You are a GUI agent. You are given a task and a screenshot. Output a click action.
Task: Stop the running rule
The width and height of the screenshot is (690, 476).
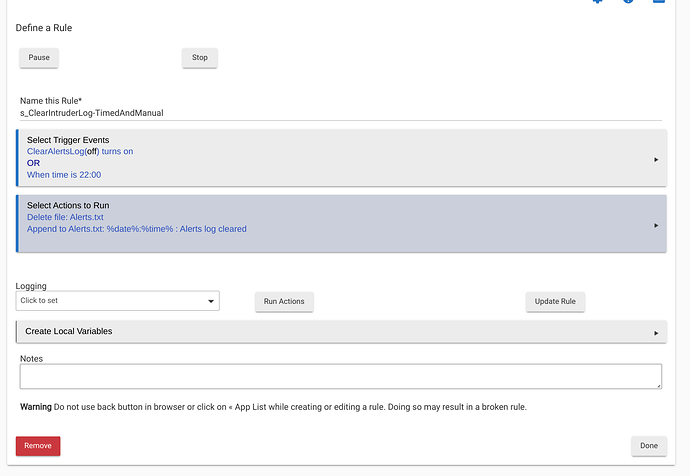click(x=200, y=58)
